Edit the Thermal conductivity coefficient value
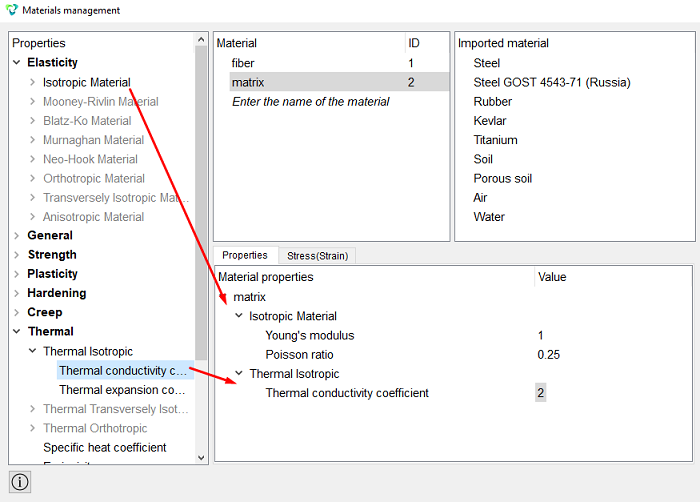 click(x=540, y=393)
